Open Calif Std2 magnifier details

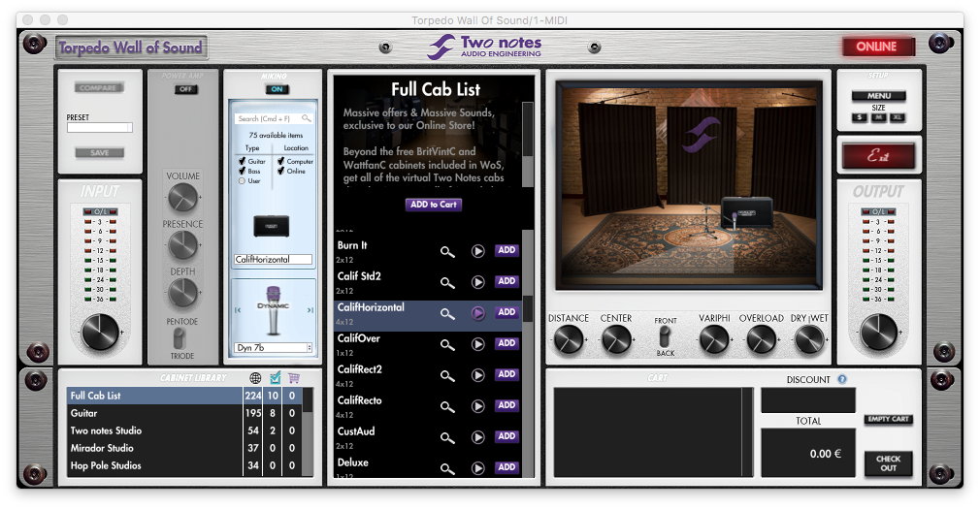pos(447,283)
